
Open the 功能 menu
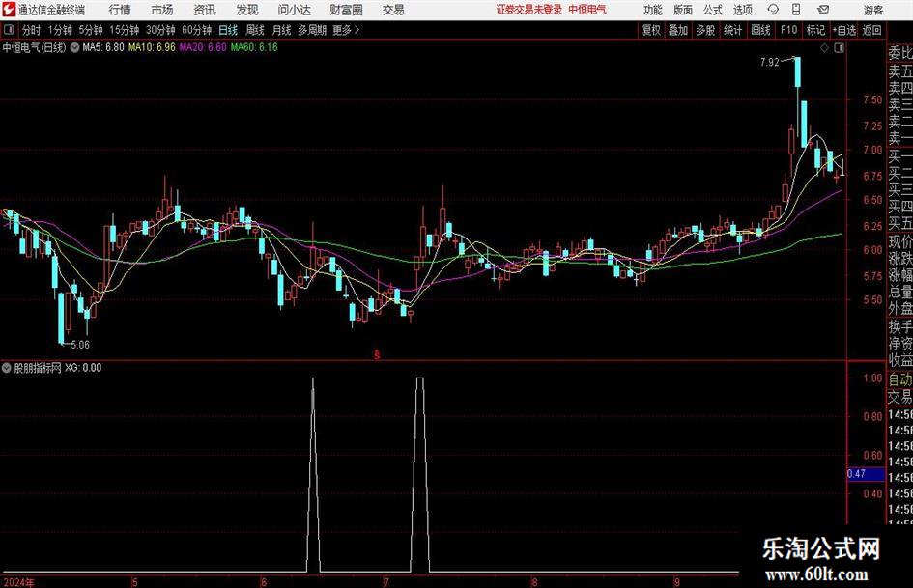[653, 10]
